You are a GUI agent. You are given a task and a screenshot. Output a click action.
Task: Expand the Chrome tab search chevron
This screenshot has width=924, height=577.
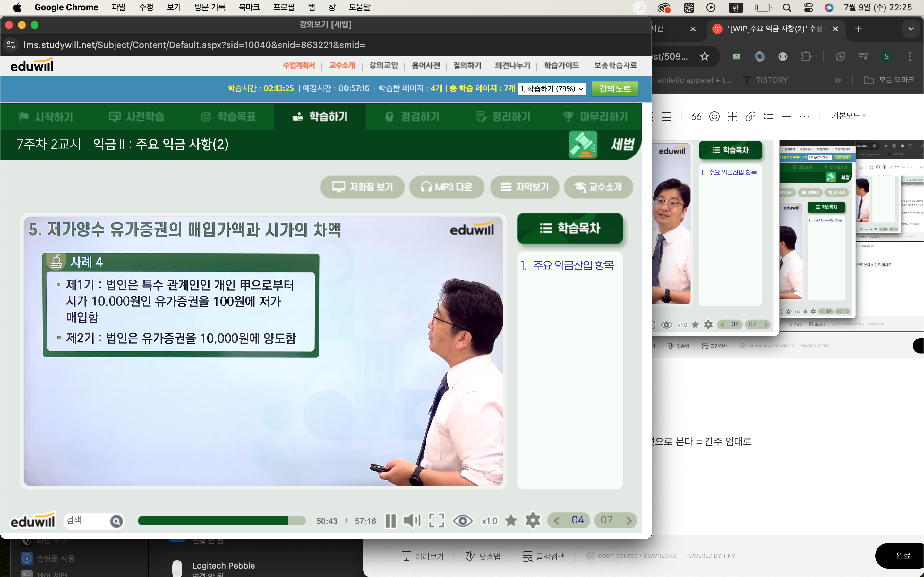(x=911, y=29)
